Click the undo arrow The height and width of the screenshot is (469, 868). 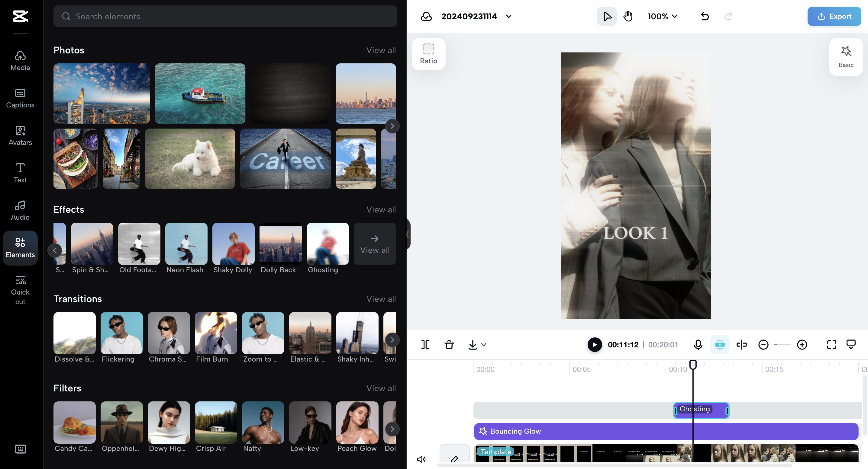coord(705,16)
